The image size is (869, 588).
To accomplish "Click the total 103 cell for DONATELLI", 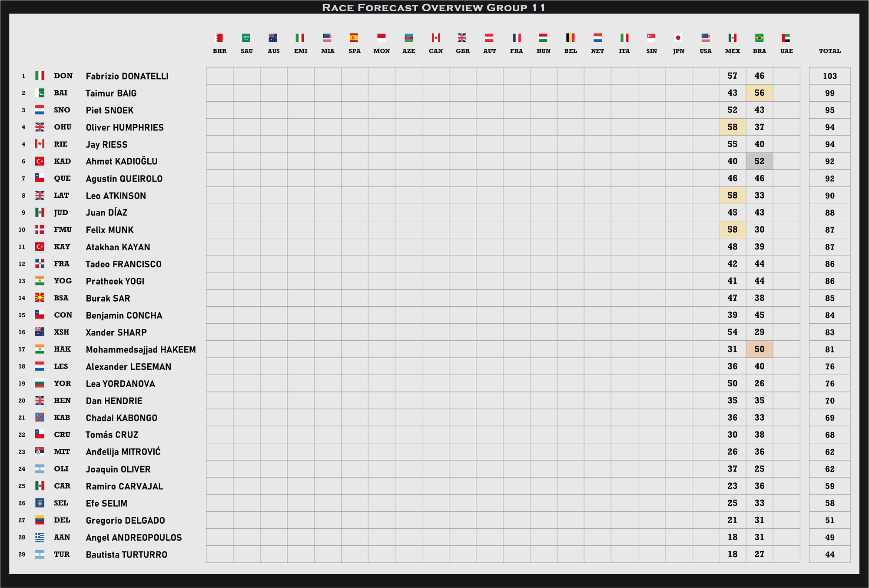I will click(x=829, y=76).
